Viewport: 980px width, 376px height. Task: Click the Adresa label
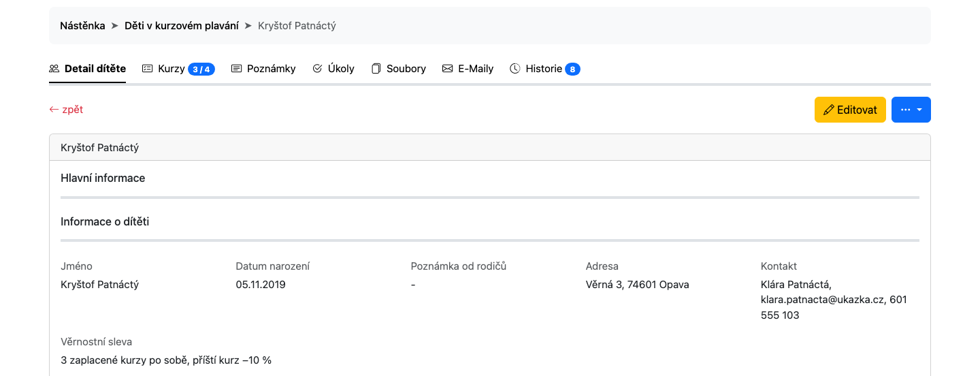tap(602, 266)
